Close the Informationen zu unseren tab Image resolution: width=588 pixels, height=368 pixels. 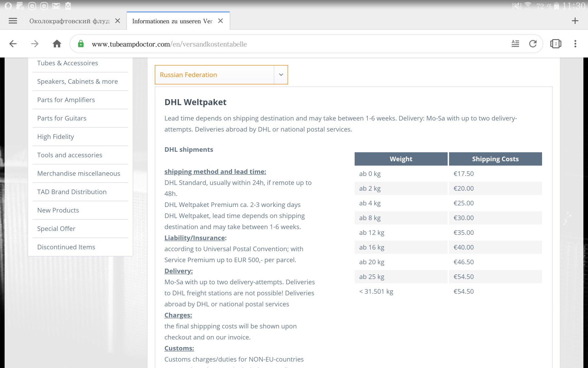point(220,21)
